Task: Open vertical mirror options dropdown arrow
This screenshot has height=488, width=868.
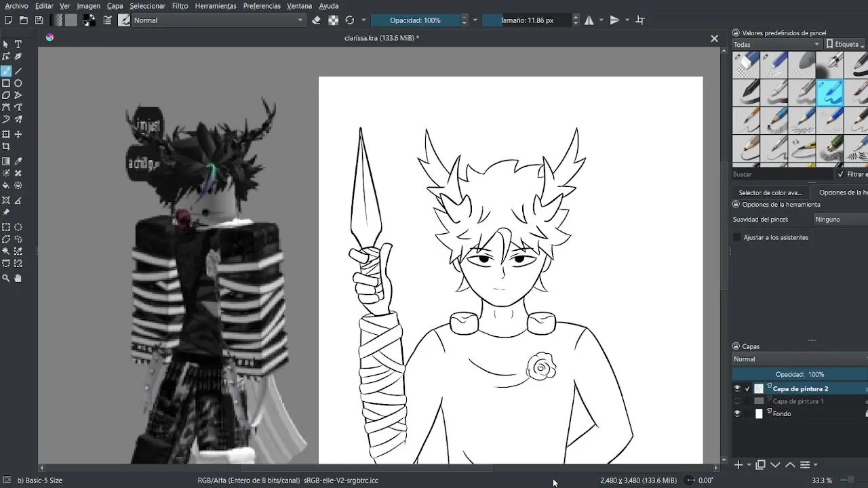Action: click(627, 20)
